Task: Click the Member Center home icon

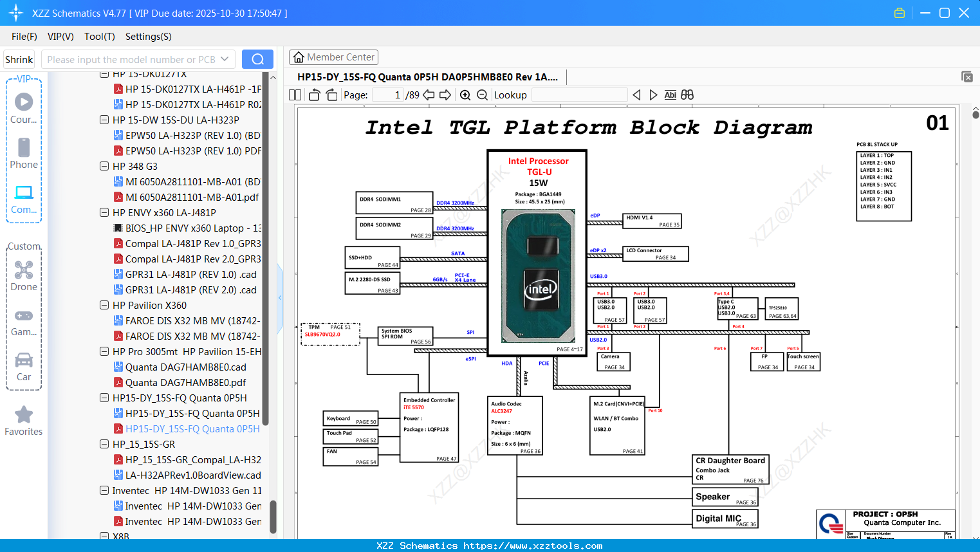Action: pyautogui.click(x=299, y=57)
